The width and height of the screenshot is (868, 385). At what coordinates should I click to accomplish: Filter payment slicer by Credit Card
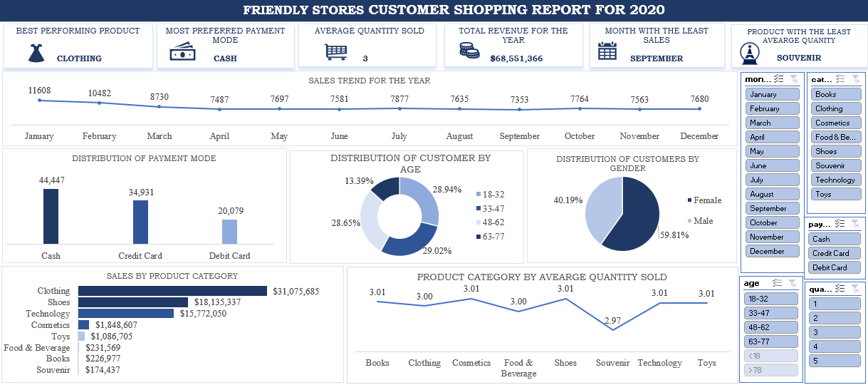pyautogui.click(x=835, y=253)
